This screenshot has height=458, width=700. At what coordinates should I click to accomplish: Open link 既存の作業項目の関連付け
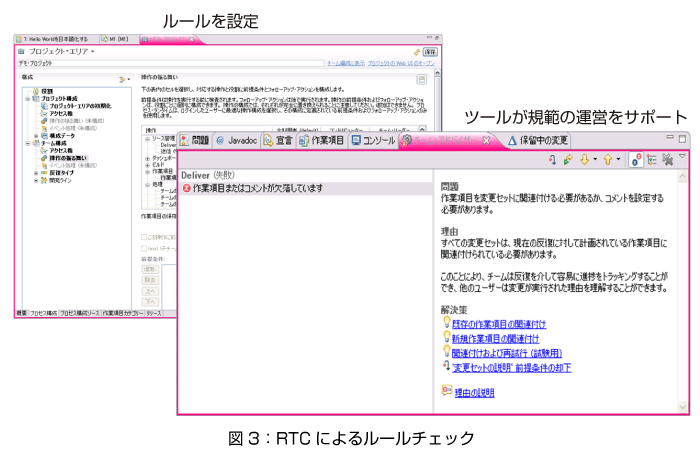point(499,324)
